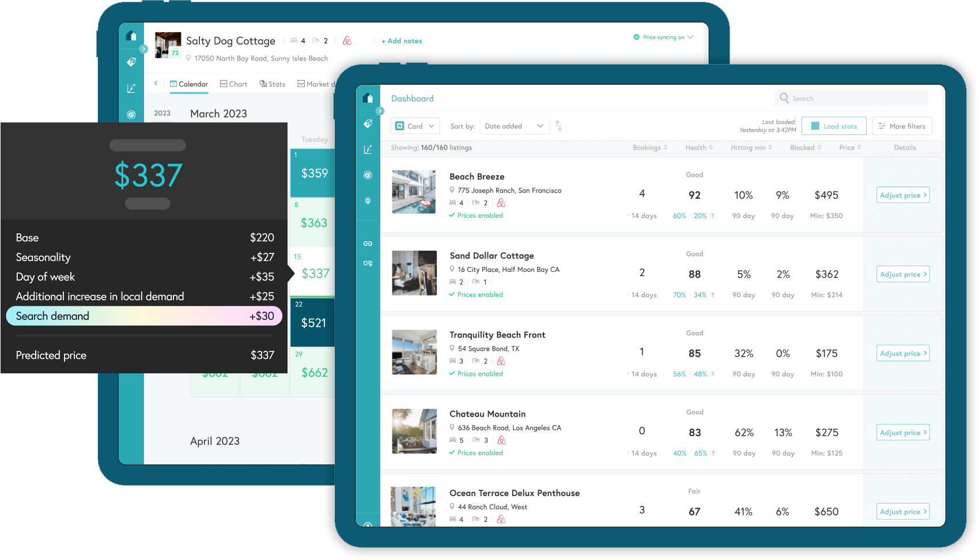Open the Card view selector dropdown
This screenshot has height=560, width=979.
tap(415, 126)
